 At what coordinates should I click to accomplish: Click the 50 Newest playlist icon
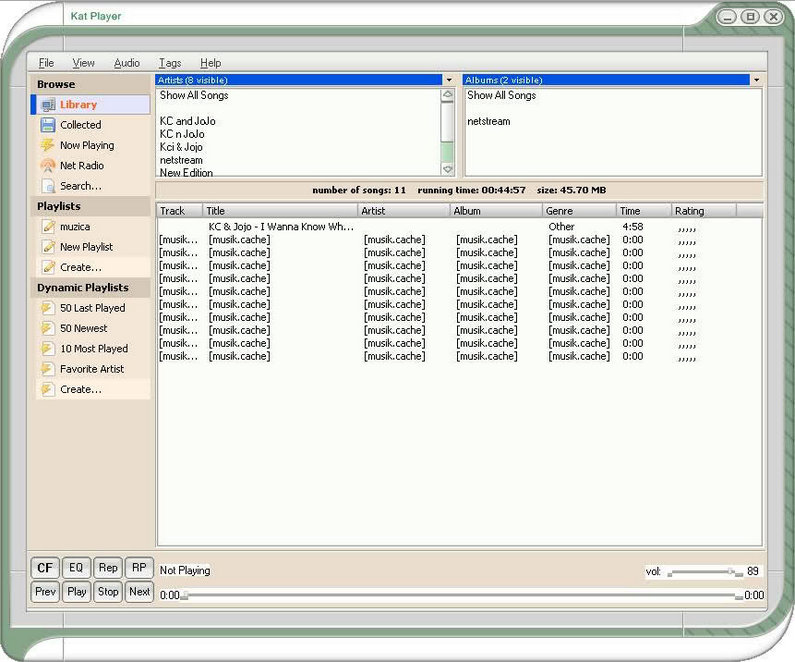tap(47, 328)
